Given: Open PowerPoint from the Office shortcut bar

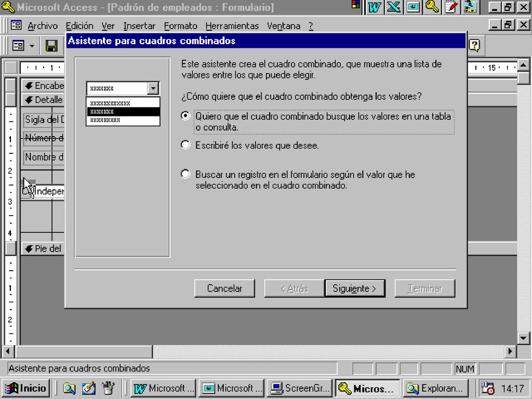Looking at the screenshot, I should click(413, 7).
